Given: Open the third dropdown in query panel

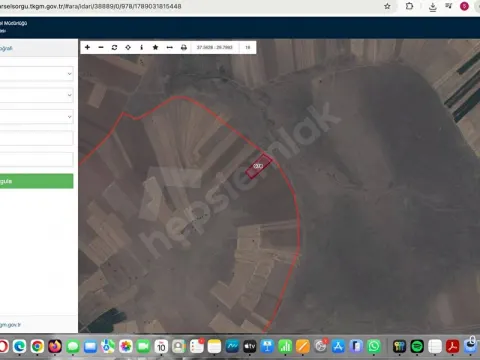Looking at the screenshot, I should pos(36,117).
